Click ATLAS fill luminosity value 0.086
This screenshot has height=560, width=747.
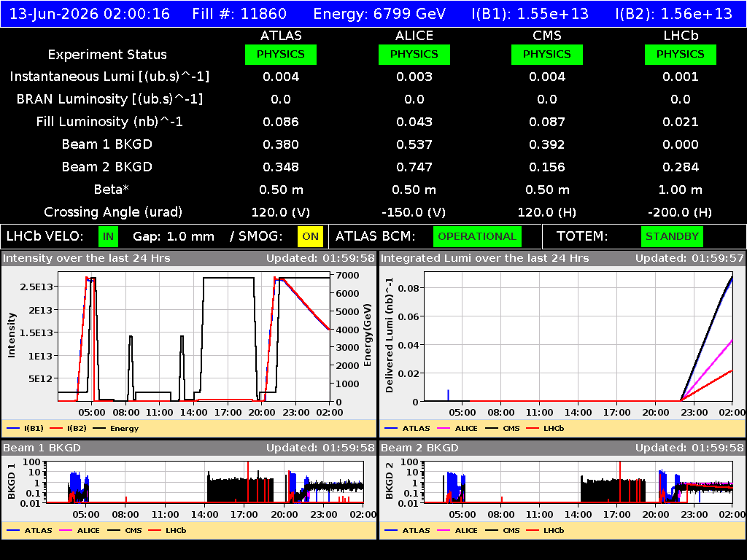coord(281,122)
